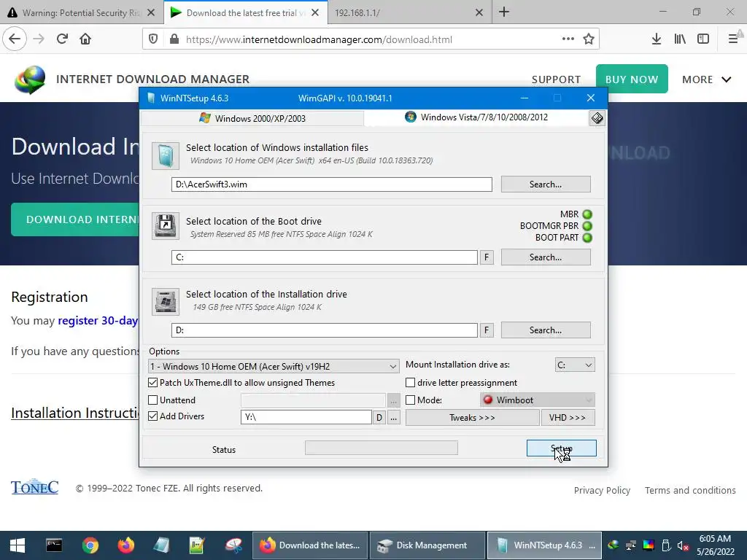Click the D:\AcerSwift3.wim path field

[x=332, y=184]
